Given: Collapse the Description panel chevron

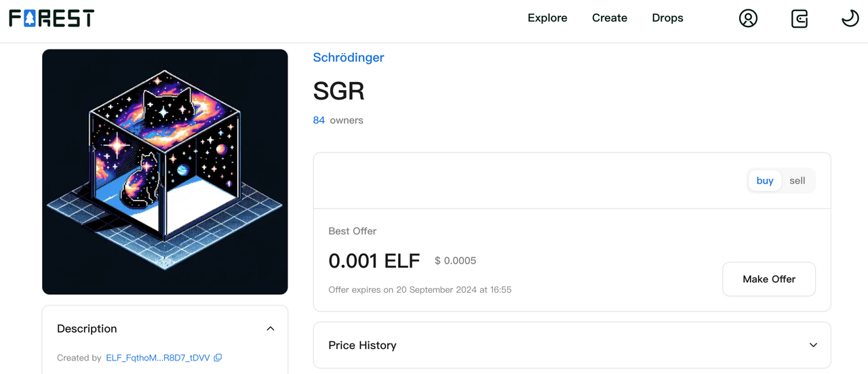Looking at the screenshot, I should coord(271,329).
